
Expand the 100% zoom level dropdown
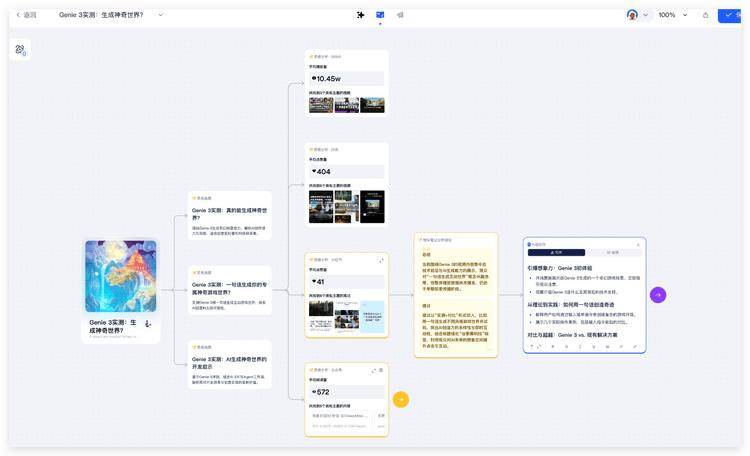click(673, 15)
